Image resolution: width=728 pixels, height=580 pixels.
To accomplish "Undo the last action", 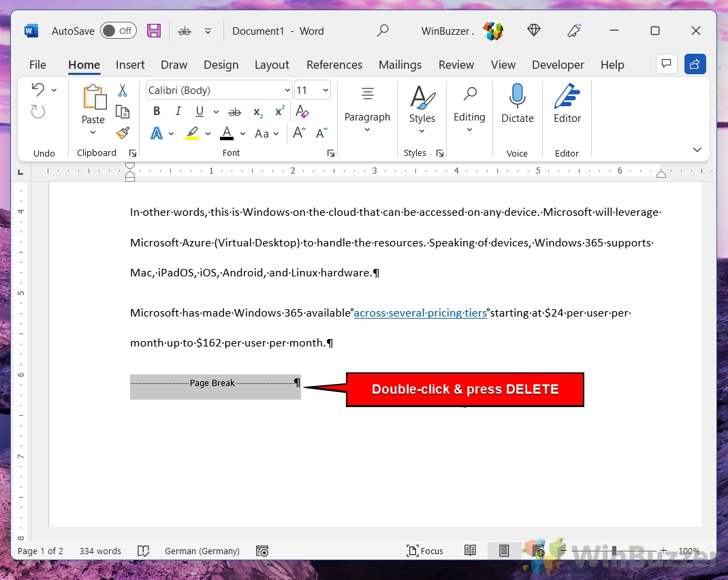I will [38, 90].
